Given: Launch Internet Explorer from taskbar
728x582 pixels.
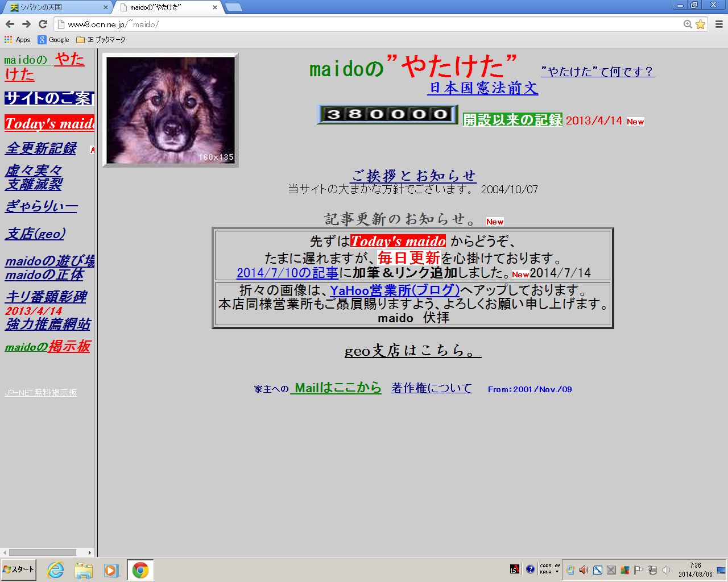Looking at the screenshot, I should 55,570.
